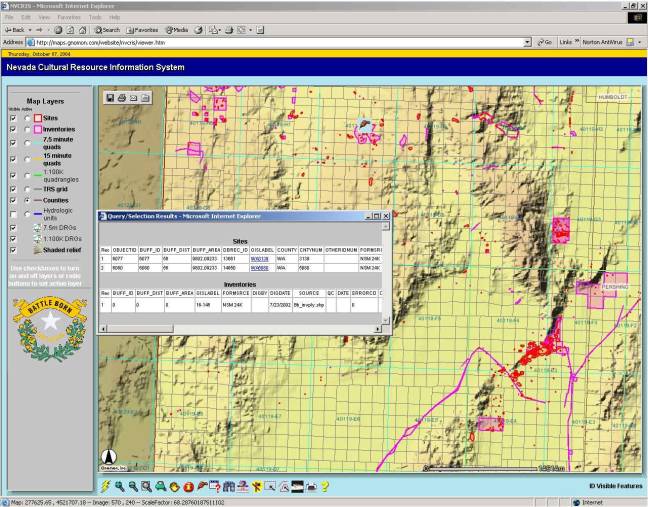Click the first site record link
The height and width of the screenshot is (507, 648).
[259, 257]
